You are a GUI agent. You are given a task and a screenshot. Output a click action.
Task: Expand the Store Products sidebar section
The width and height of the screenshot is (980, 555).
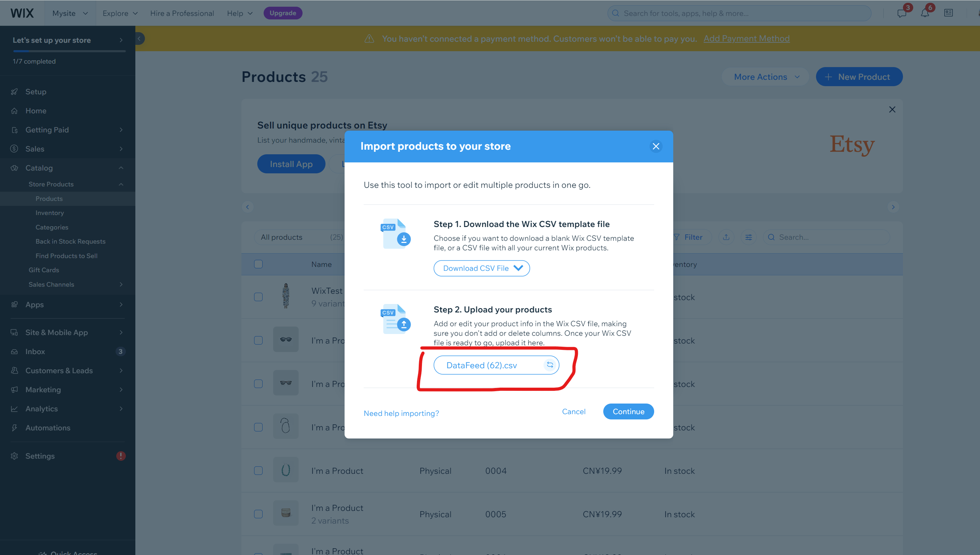120,184
